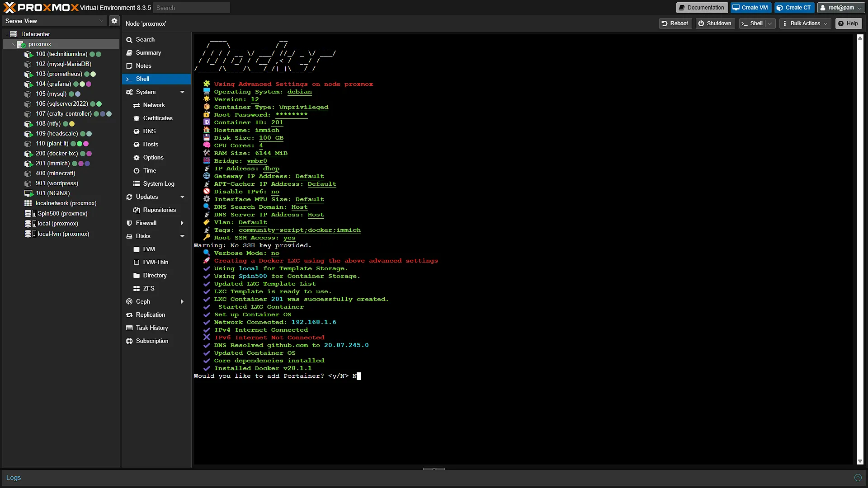Collapse the Datacenter tree node
The height and width of the screenshot is (488, 868).
7,34
